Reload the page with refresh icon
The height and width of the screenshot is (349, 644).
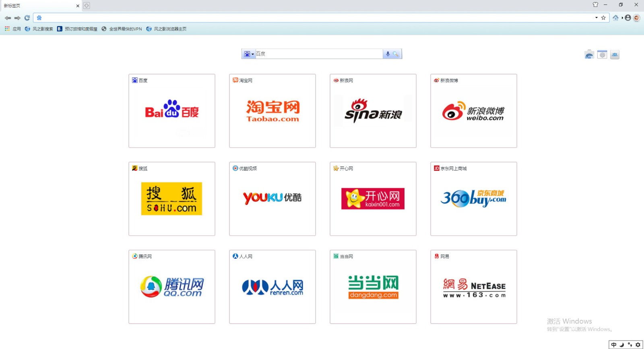[x=27, y=18]
